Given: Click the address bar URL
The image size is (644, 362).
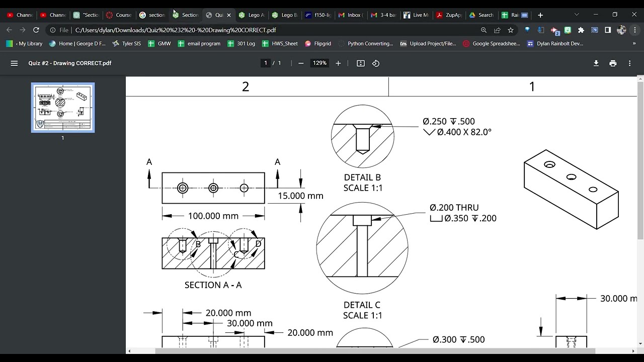Looking at the screenshot, I should point(176,30).
